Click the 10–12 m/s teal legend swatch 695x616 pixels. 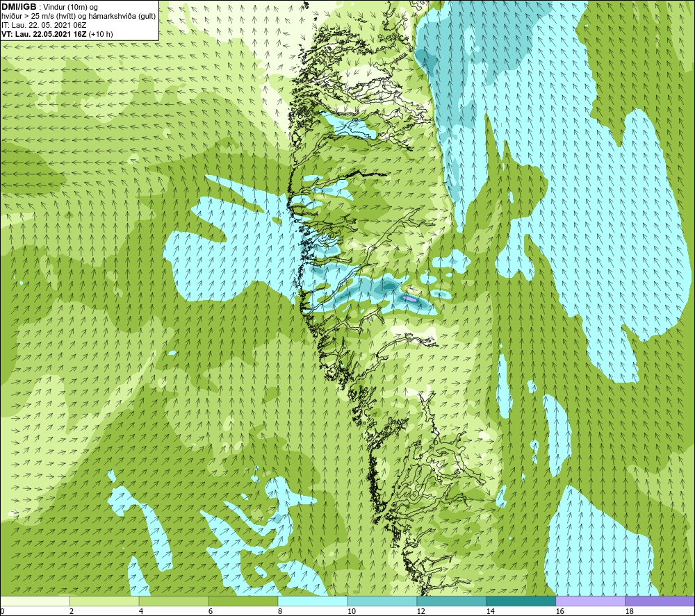(382, 601)
